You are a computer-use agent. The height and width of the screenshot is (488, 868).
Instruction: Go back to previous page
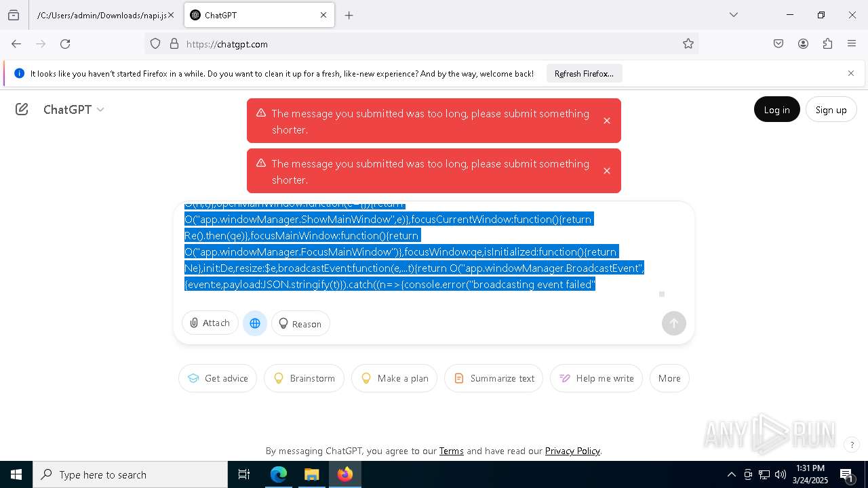pyautogui.click(x=16, y=44)
